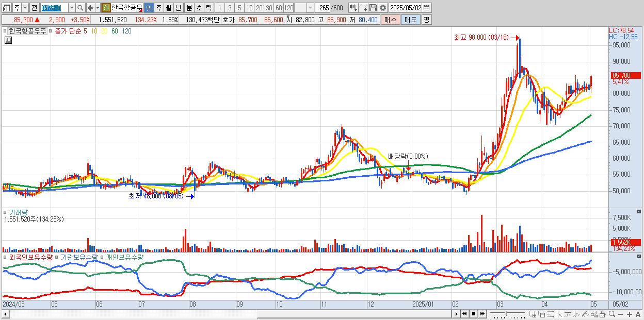Close the holdings indicator panel X
Viewport: 644px width, 320px height.
pos(639,256)
